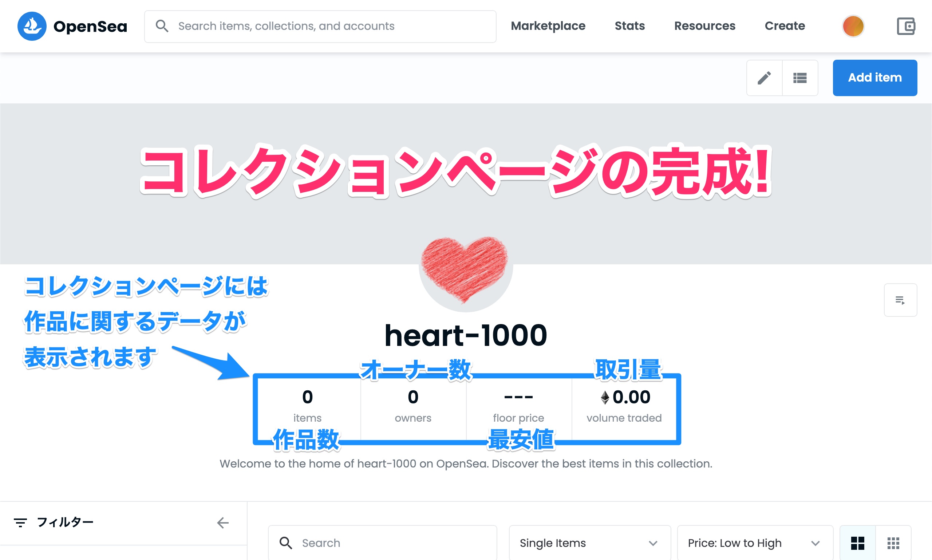Screen dimensions: 932x560
Task: Click the list icon beside the pencil
Action: click(x=800, y=78)
